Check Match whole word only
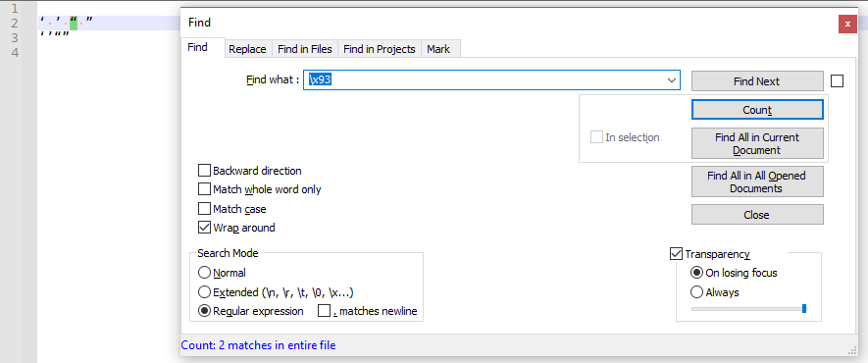 (x=204, y=189)
